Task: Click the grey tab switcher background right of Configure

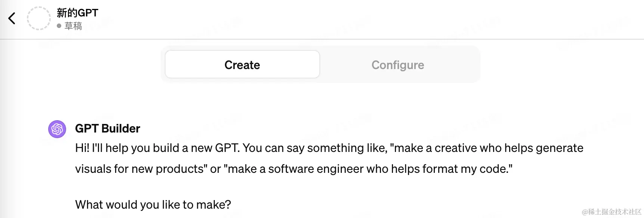Action: 477,65
